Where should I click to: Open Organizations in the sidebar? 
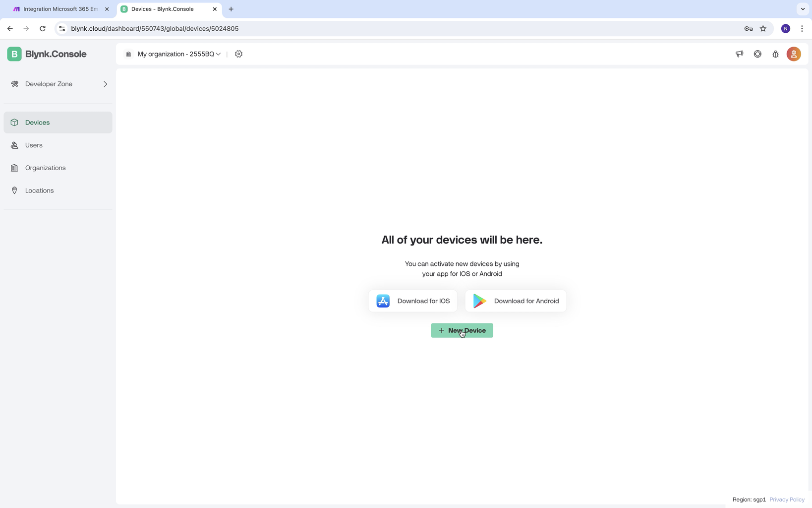(x=58, y=168)
